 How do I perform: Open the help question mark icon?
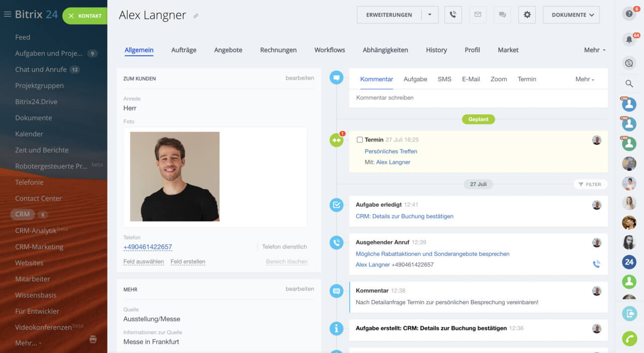[628, 14]
